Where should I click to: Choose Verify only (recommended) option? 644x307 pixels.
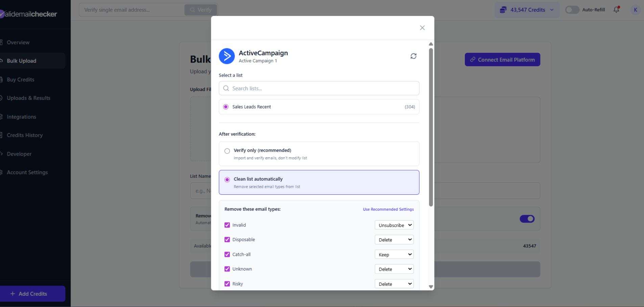(x=227, y=151)
